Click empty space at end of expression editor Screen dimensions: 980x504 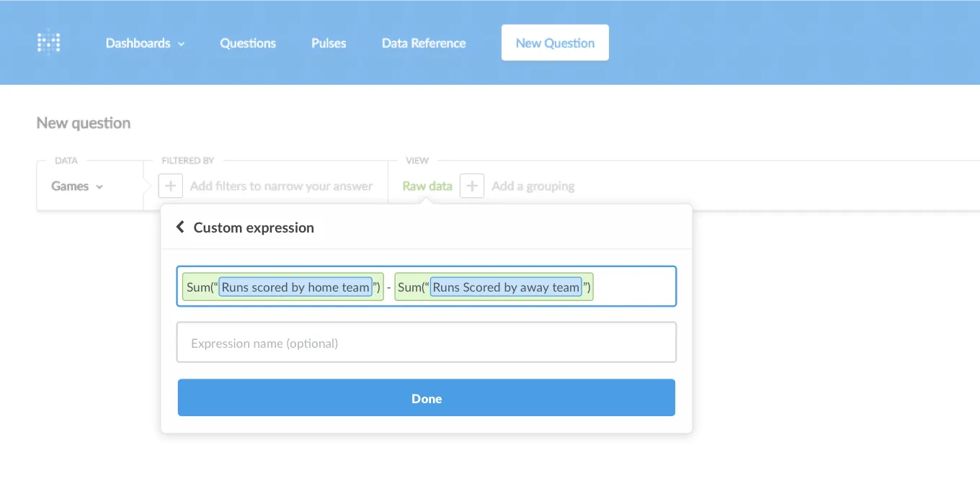click(634, 287)
